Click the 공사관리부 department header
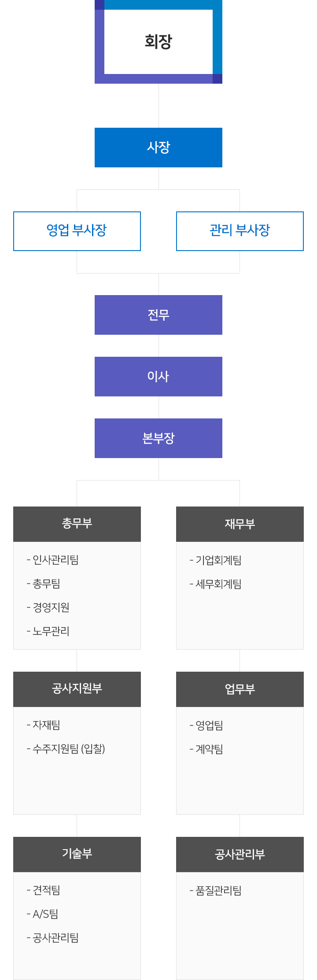 click(x=240, y=854)
